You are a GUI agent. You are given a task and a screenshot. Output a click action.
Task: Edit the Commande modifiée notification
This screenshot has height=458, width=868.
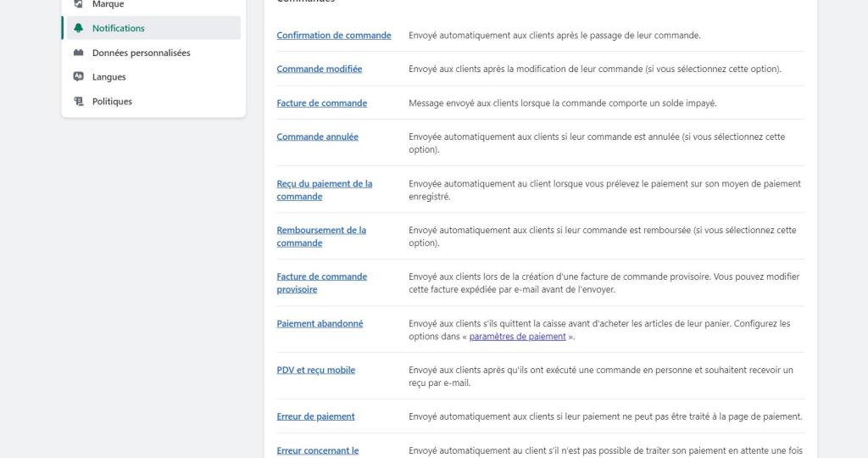point(320,69)
